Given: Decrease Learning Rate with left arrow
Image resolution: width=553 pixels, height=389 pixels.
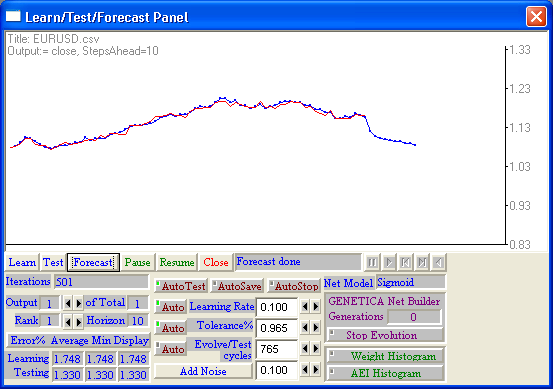Looking at the screenshot, I should tap(305, 307).
